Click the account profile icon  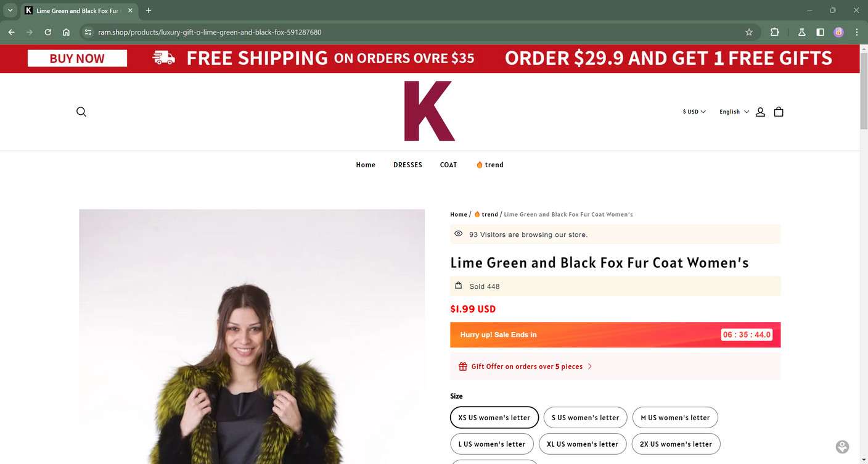point(759,112)
